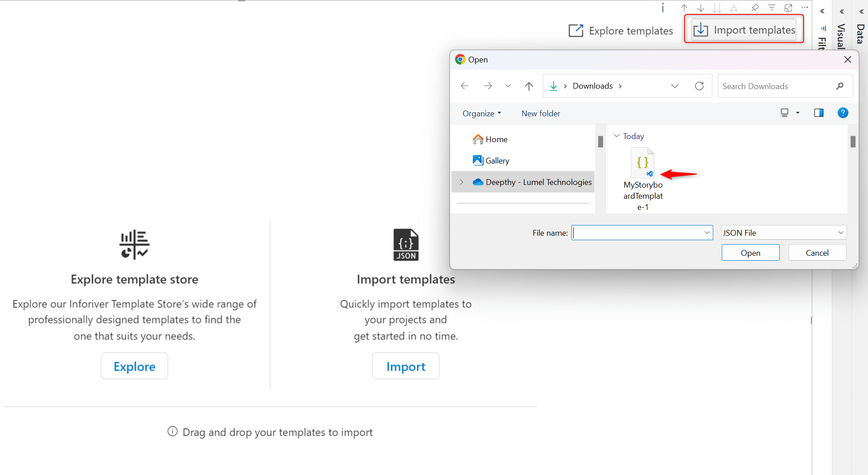Image resolution: width=868 pixels, height=475 pixels.
Task: Open the Organize menu
Action: [x=482, y=113]
